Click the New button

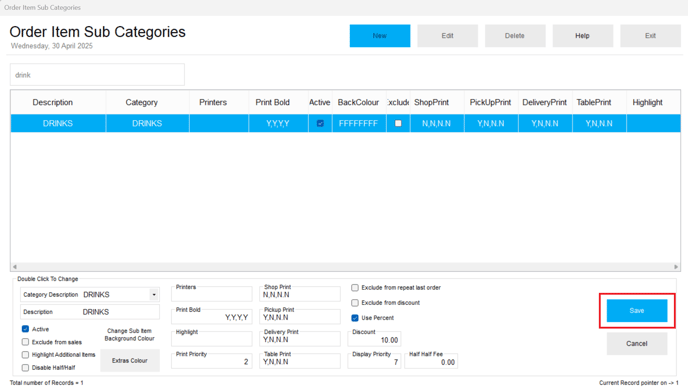[x=380, y=36]
